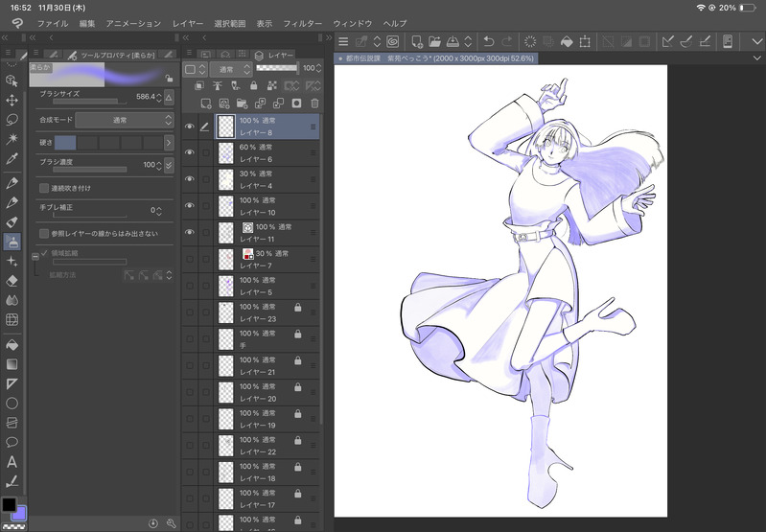The width and height of the screenshot is (766, 532).
Task: Select layer レイヤー 23 in layer list
Action: pyautogui.click(x=257, y=312)
